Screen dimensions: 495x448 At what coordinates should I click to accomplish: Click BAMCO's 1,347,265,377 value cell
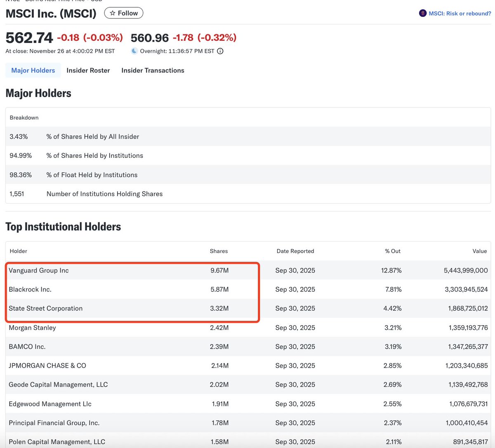tap(468, 347)
